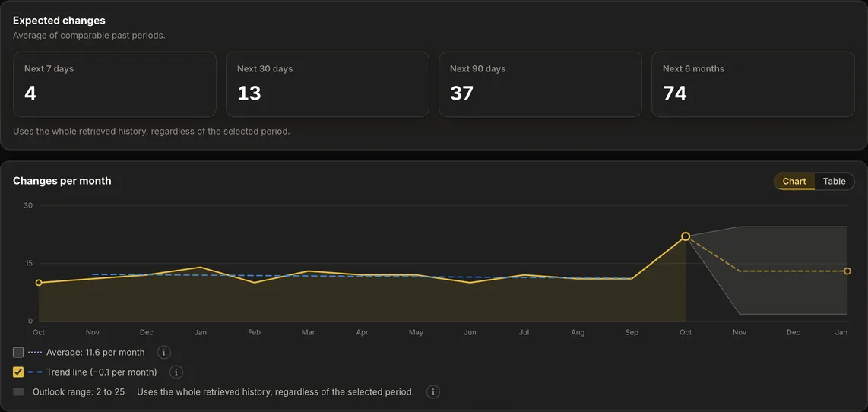Click the highlighted Oct peak data point
Image resolution: width=868 pixels, height=412 pixels.
(686, 236)
